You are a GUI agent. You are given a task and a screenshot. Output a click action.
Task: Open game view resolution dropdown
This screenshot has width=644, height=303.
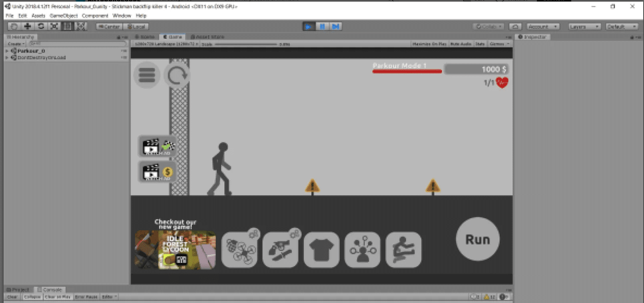pos(166,44)
